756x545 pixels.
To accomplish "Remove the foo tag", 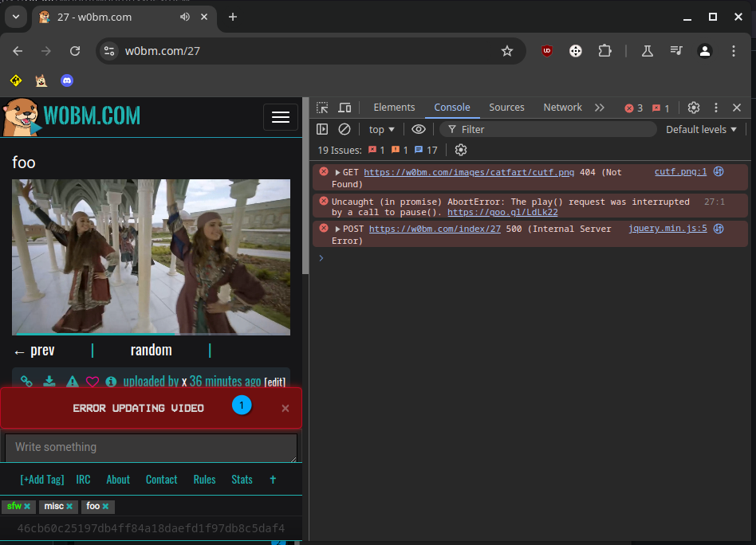I will point(105,506).
